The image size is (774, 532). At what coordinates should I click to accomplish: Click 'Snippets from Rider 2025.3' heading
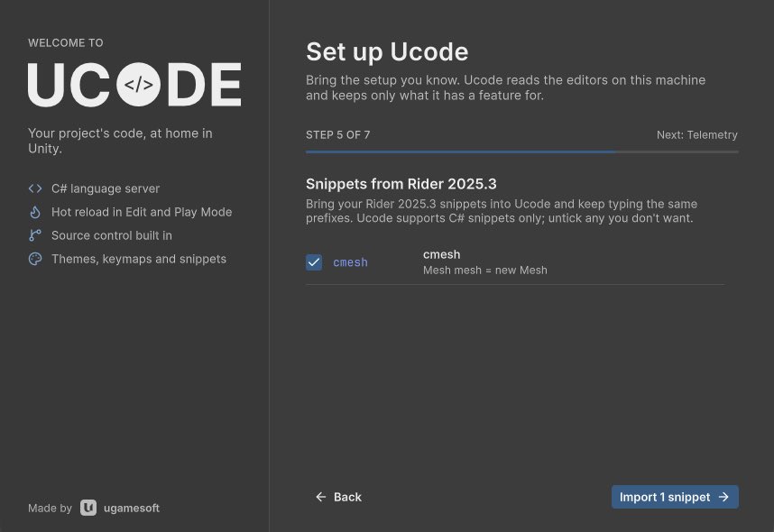401,184
